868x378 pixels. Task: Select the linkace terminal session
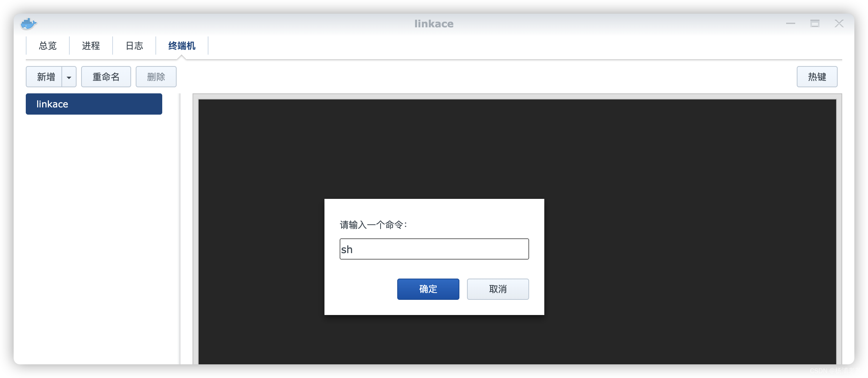(x=94, y=104)
